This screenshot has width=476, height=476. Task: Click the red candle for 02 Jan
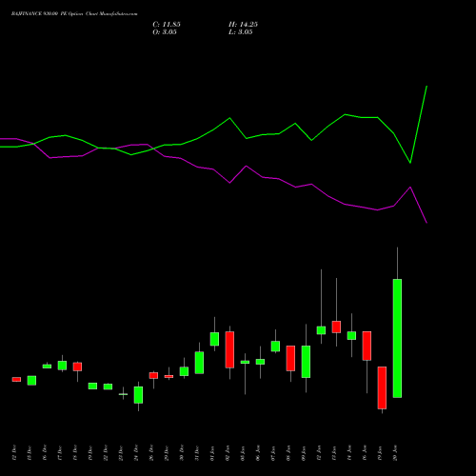point(229,349)
